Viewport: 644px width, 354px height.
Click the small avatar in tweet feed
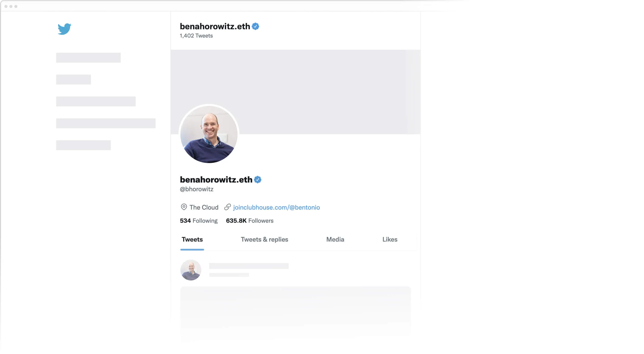[191, 270]
